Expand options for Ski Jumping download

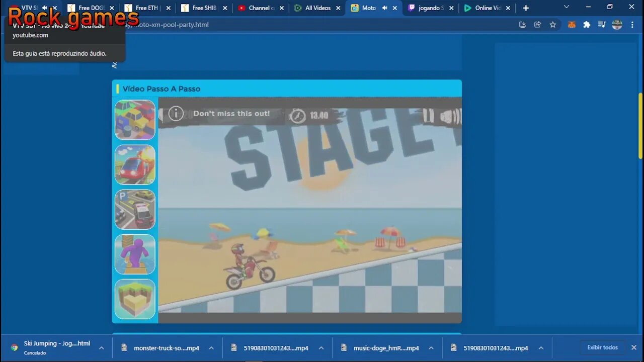(x=101, y=348)
